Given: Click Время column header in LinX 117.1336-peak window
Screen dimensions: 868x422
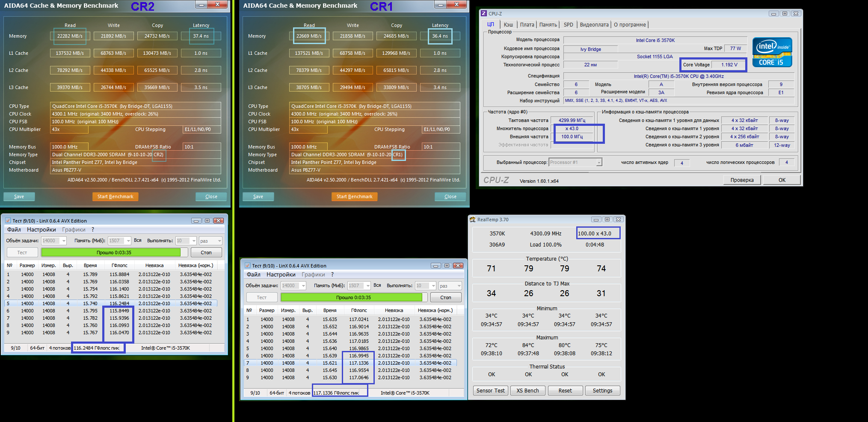Looking at the screenshot, I should (x=330, y=310).
